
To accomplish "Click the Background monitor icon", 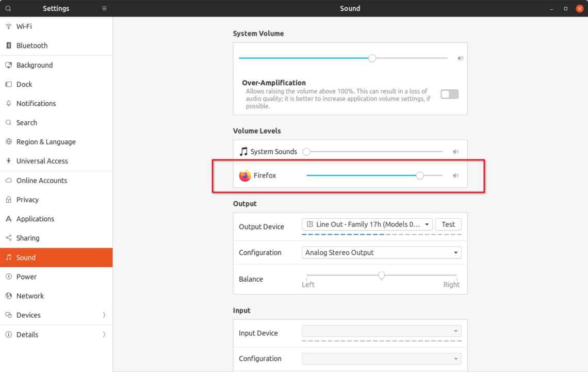I will point(9,65).
